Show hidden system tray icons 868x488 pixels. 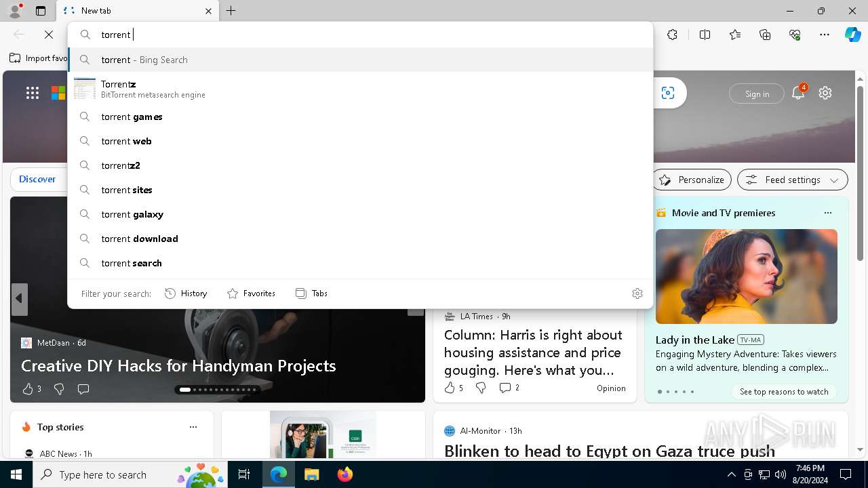point(731,474)
